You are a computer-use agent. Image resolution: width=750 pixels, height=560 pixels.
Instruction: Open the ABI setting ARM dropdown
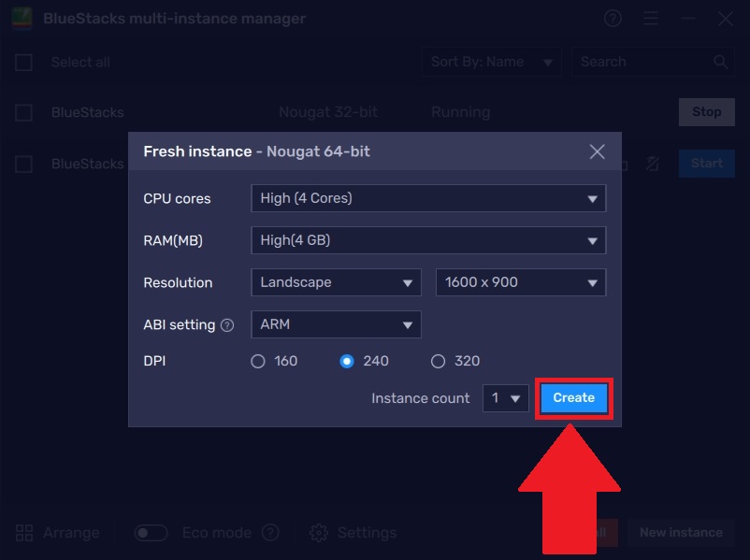[x=336, y=324]
